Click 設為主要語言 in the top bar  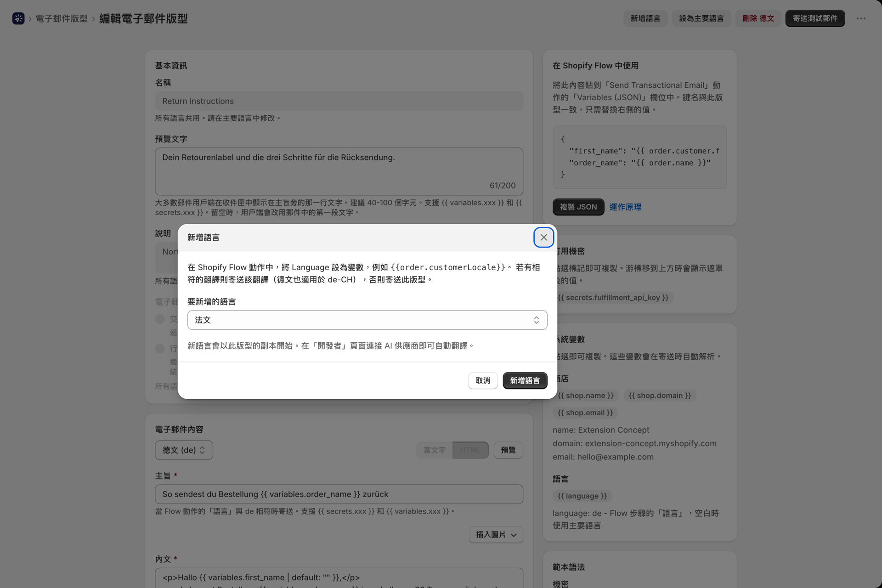pyautogui.click(x=701, y=18)
